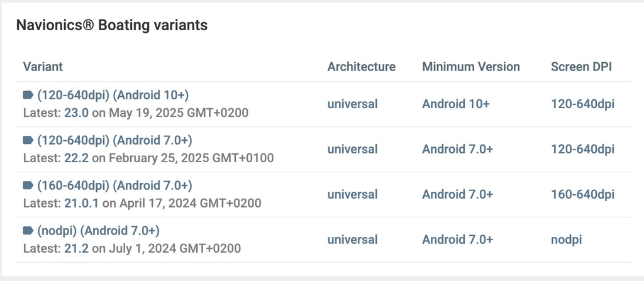The width and height of the screenshot is (644, 281).
Task: Click the Minimum Version column header
Action: (x=471, y=67)
